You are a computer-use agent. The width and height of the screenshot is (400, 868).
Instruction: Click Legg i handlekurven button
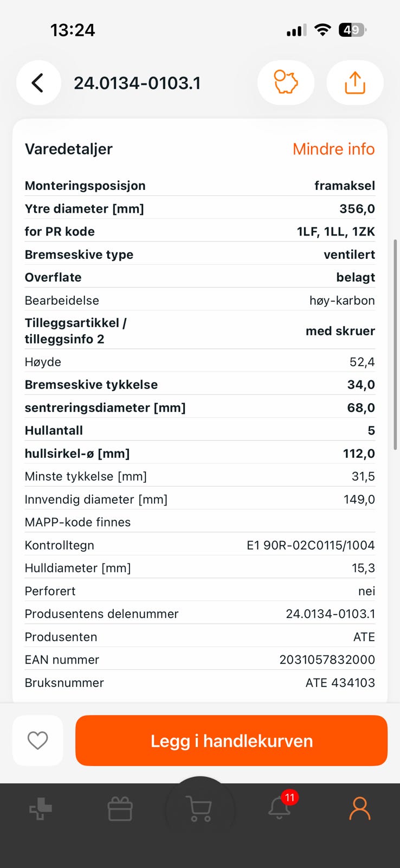point(231,741)
